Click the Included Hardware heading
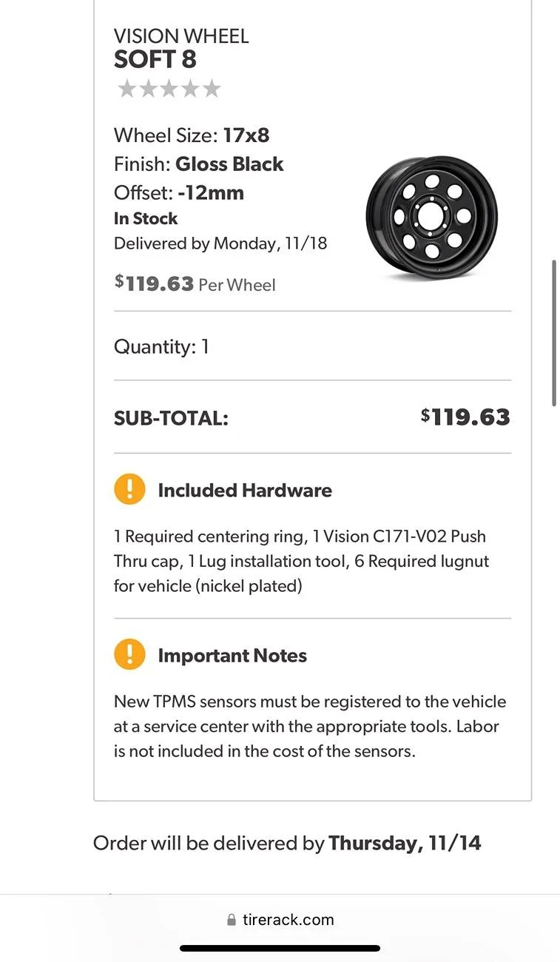The width and height of the screenshot is (560, 962). coord(245,490)
